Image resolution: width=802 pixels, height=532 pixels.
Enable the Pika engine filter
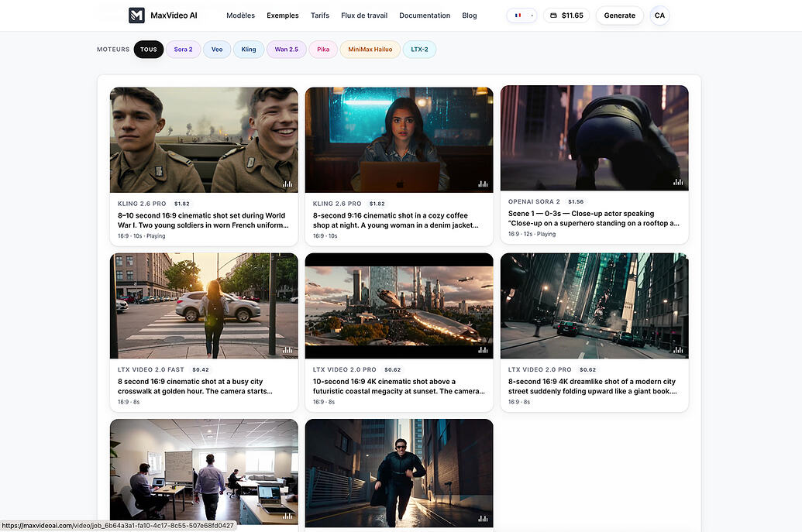(323, 49)
